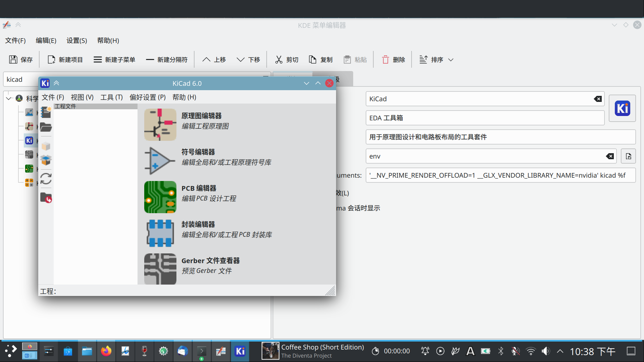Move entry down with 下移

point(248,60)
